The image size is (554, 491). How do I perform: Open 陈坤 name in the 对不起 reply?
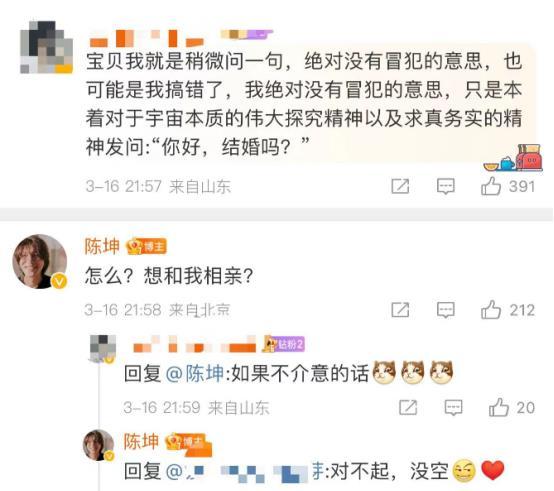tap(141, 441)
